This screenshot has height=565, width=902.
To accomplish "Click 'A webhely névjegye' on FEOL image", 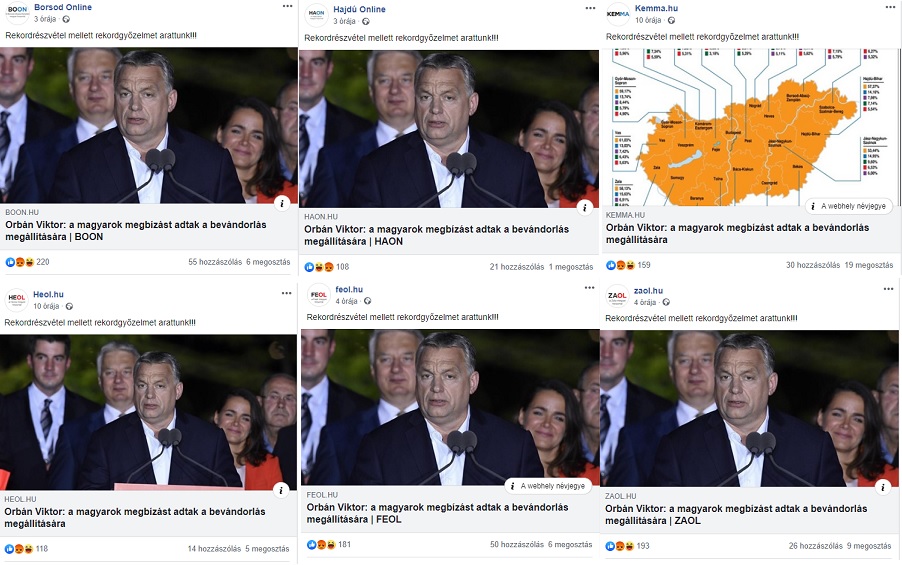I will tap(548, 486).
